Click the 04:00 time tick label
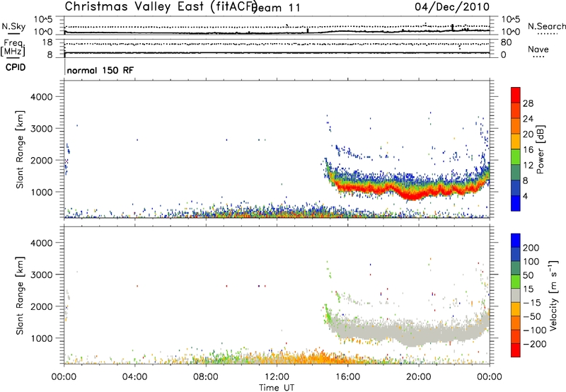 click(x=134, y=377)
